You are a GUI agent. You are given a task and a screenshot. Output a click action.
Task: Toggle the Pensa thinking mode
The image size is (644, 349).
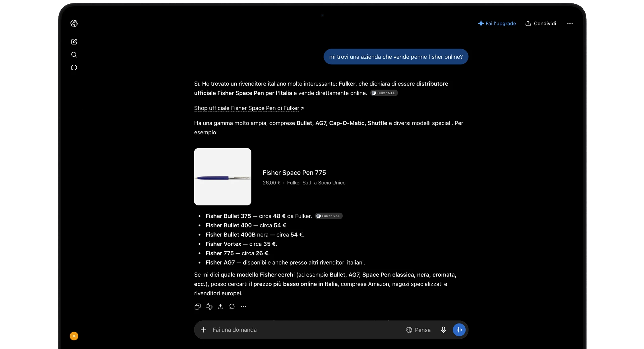tap(418, 330)
